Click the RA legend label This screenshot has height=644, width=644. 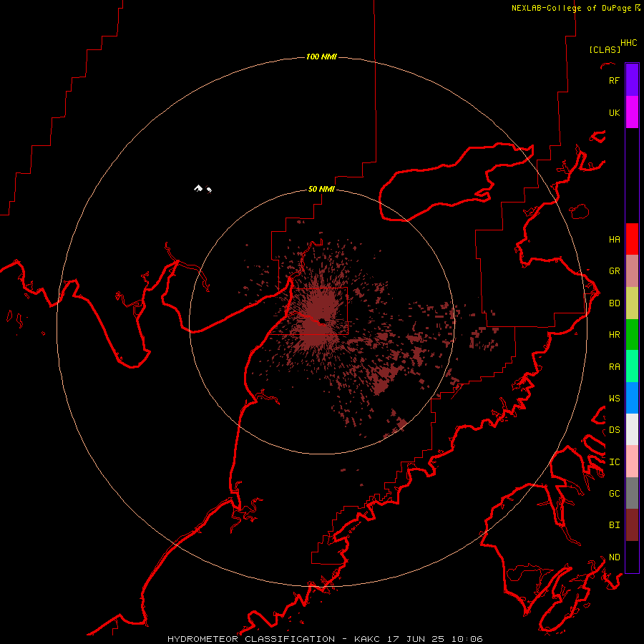coord(614,367)
